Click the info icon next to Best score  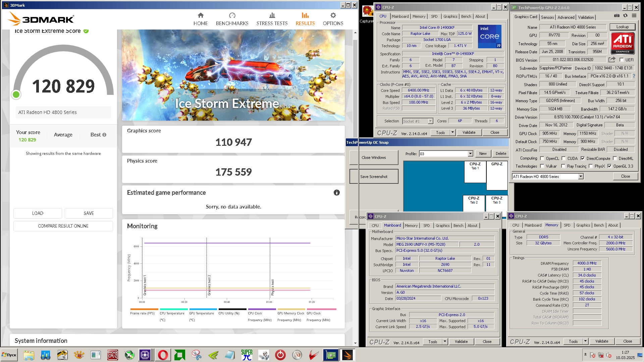[x=104, y=135]
